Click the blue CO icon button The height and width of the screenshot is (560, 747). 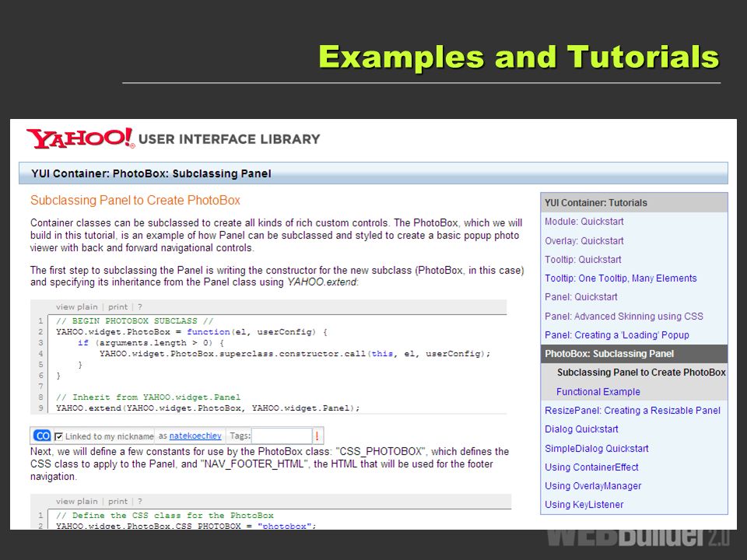pos(42,436)
